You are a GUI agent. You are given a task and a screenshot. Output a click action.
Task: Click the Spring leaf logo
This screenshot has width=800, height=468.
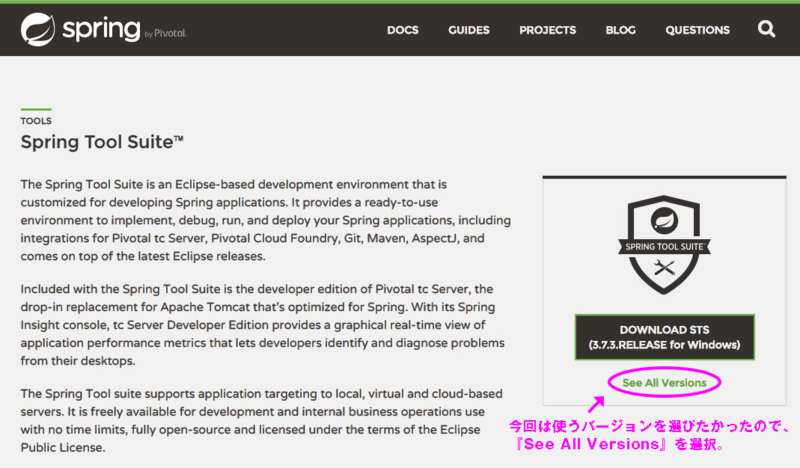click(x=38, y=30)
